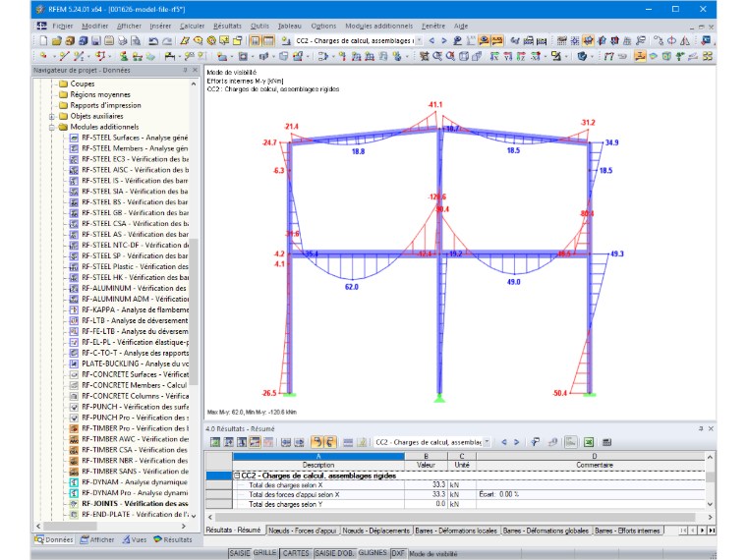Click view in Z direction icon
This screenshot has width=747, height=560.
(x=521, y=56)
